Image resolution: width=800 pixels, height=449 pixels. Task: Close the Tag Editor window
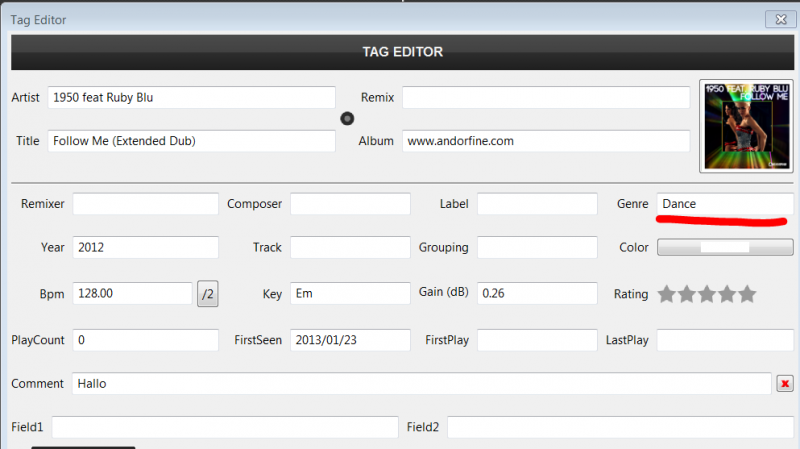point(779,19)
